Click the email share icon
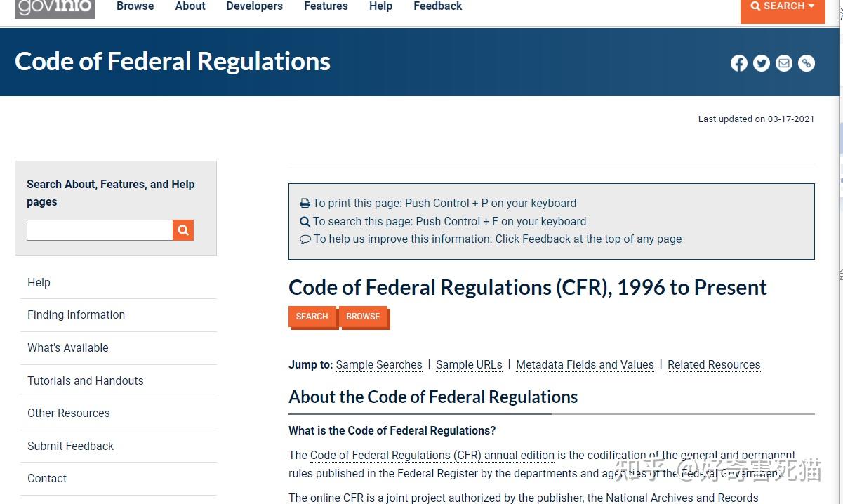 [x=784, y=63]
